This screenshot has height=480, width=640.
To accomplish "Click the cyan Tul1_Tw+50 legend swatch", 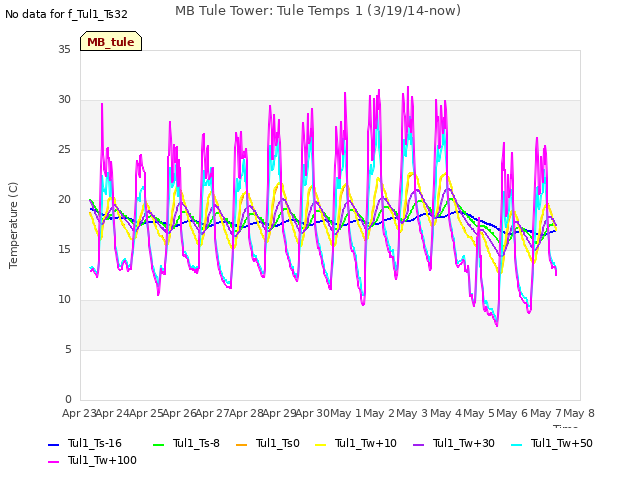I will tap(516, 444).
